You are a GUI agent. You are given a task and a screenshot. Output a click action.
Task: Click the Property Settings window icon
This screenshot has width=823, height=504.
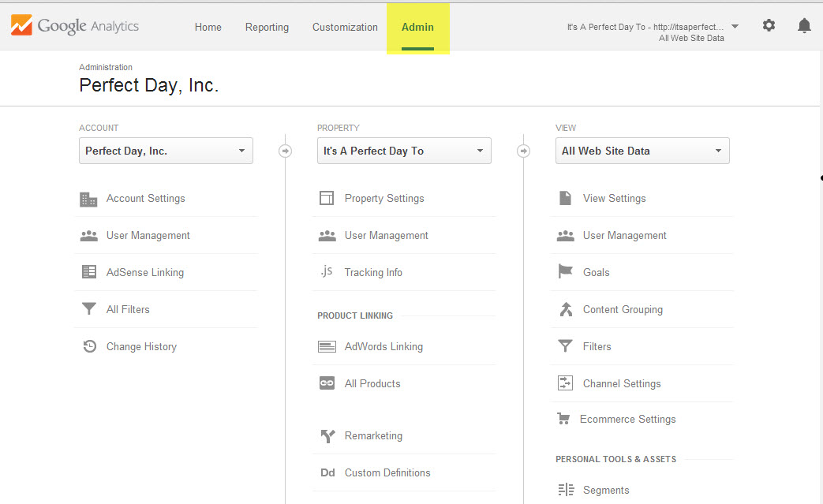click(x=327, y=198)
